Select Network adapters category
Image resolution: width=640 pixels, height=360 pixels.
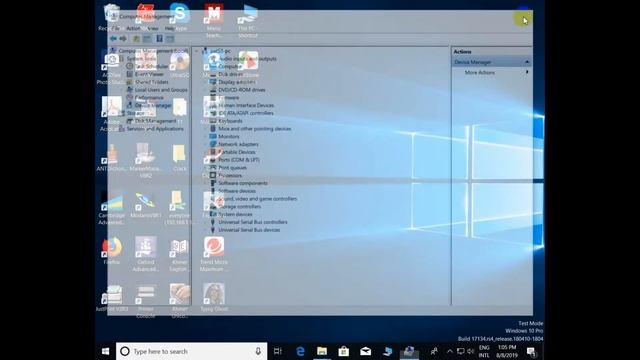tap(238, 144)
